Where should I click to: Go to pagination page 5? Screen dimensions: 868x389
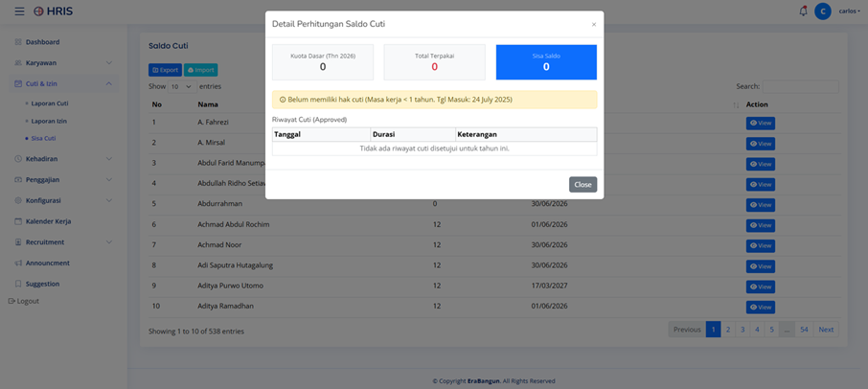coord(771,330)
